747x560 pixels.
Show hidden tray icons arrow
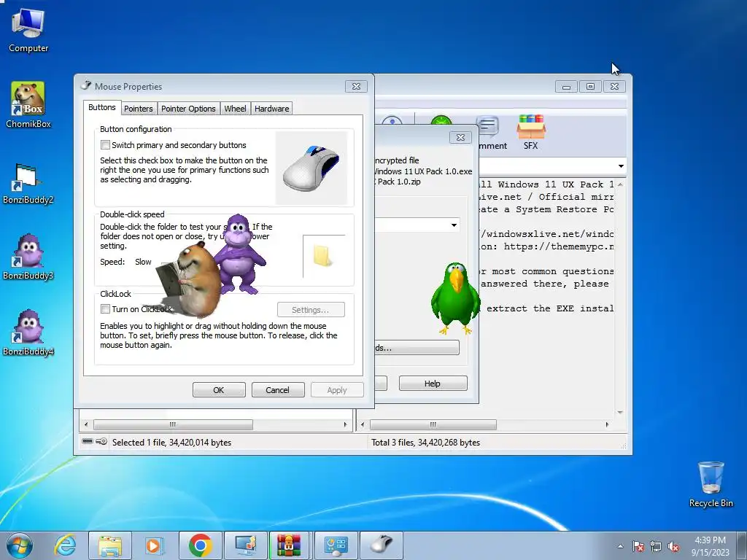point(620,547)
